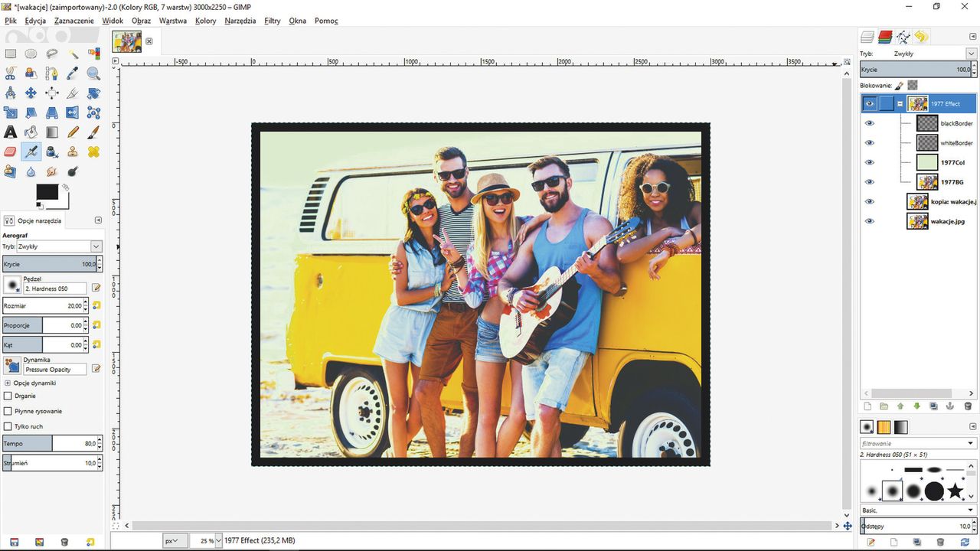Select the Zoom magnifier tool

(x=93, y=73)
